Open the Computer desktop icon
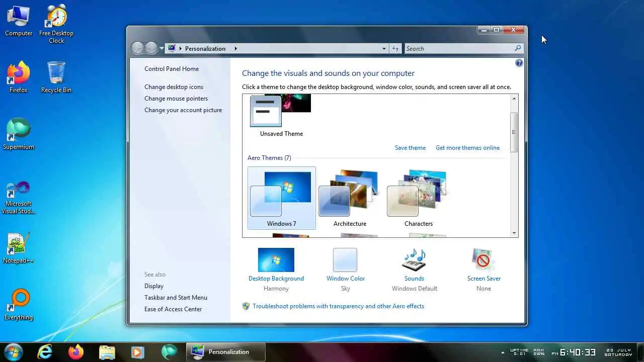The height and width of the screenshot is (362, 644). 19,21
